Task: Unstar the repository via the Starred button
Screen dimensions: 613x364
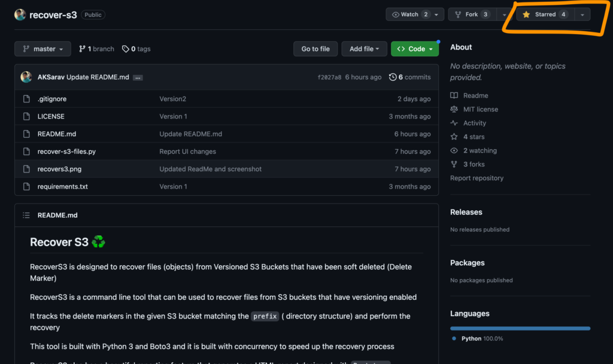Action: click(544, 14)
